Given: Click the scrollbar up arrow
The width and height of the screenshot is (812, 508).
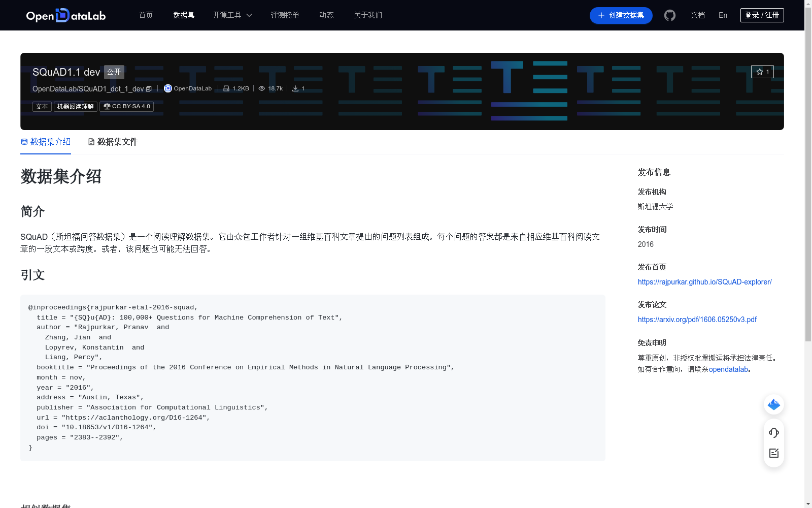Looking at the screenshot, I should click(x=808, y=4).
